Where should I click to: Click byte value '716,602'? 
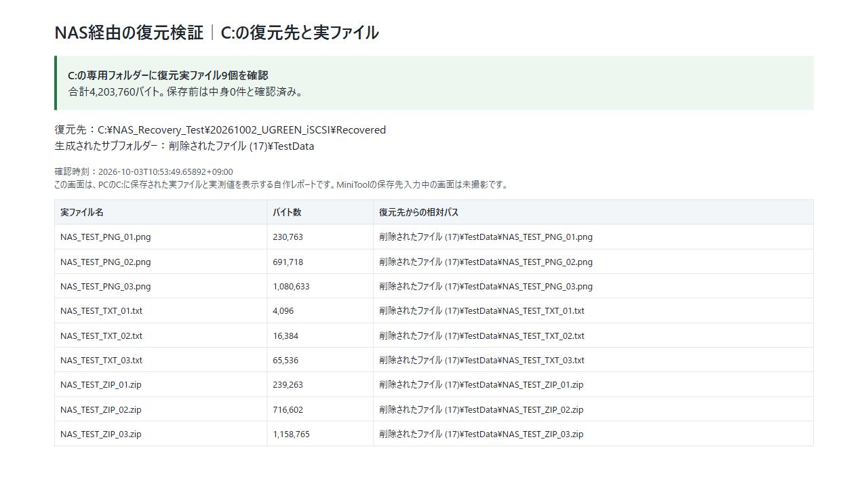tap(288, 409)
